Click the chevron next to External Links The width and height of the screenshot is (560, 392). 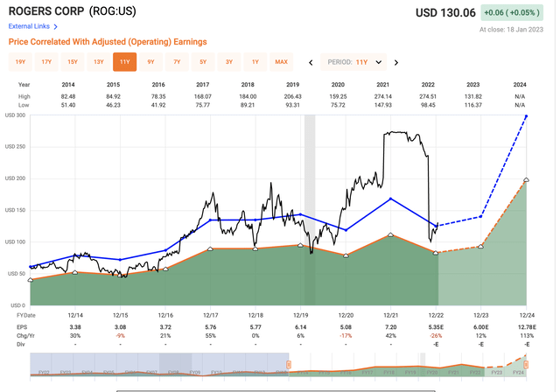(55, 27)
